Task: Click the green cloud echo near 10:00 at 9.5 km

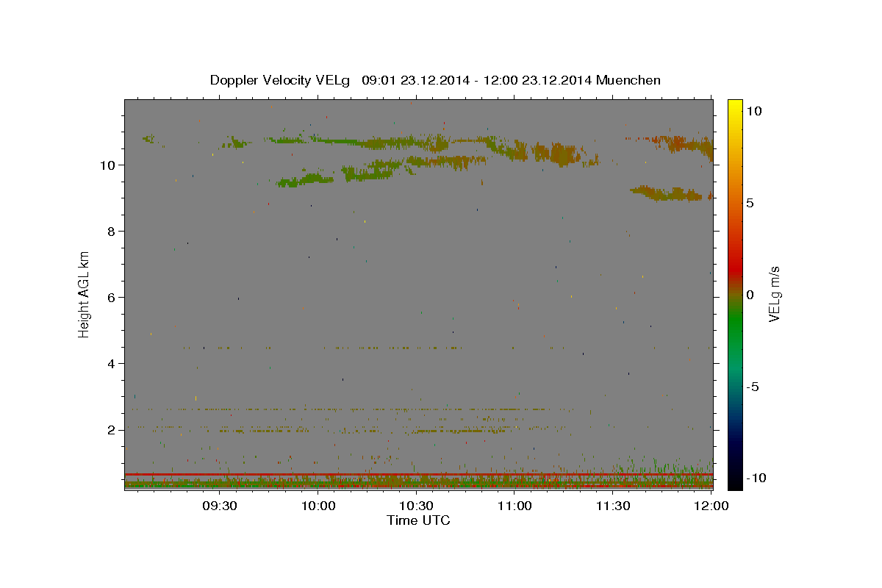Action: point(306,179)
